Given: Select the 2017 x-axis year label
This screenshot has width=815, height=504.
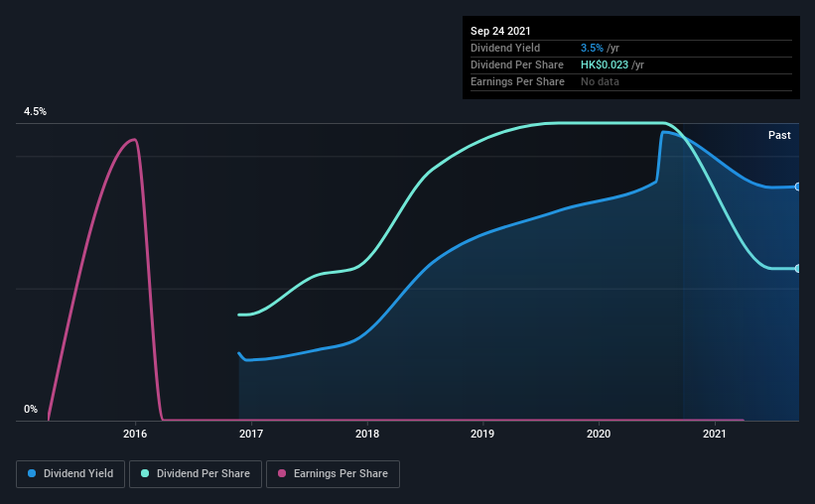Looking at the screenshot, I should tap(251, 434).
